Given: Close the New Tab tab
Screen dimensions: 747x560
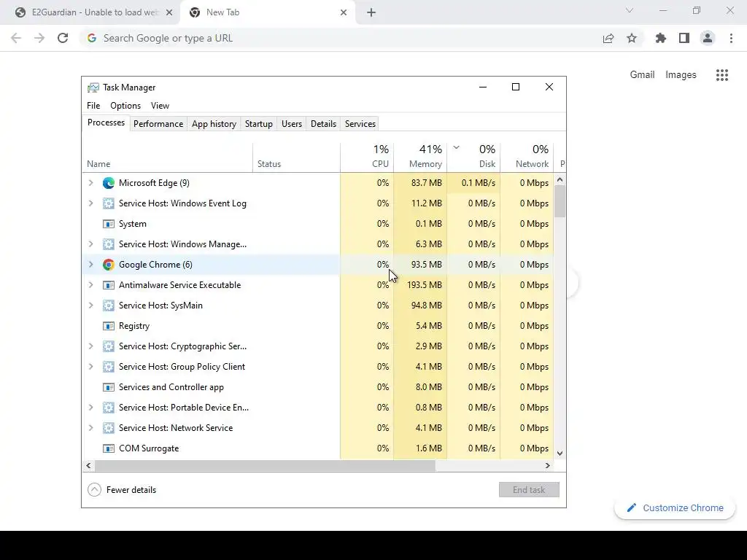Looking at the screenshot, I should (x=344, y=12).
